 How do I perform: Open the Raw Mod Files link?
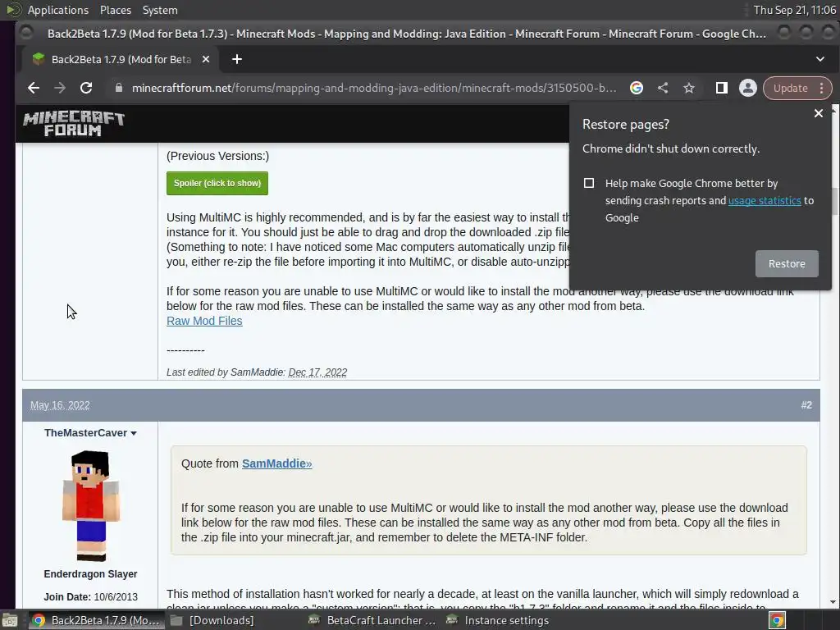[204, 321]
